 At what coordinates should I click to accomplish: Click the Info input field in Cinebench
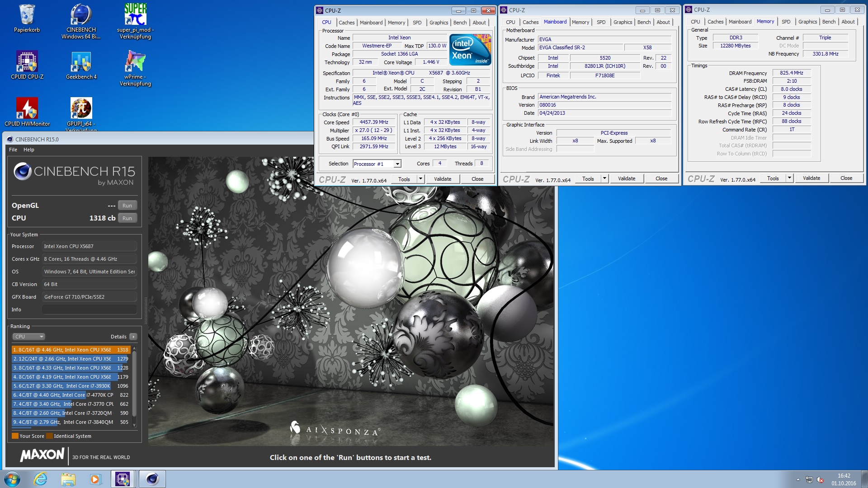(x=89, y=310)
